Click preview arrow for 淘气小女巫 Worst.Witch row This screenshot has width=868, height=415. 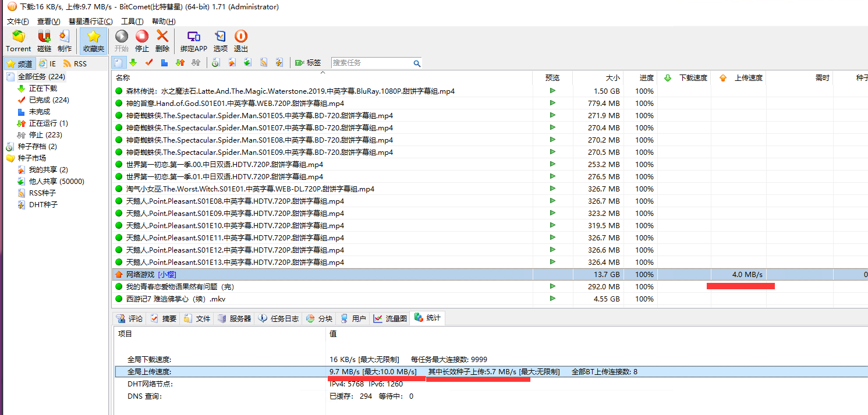pyautogui.click(x=552, y=189)
